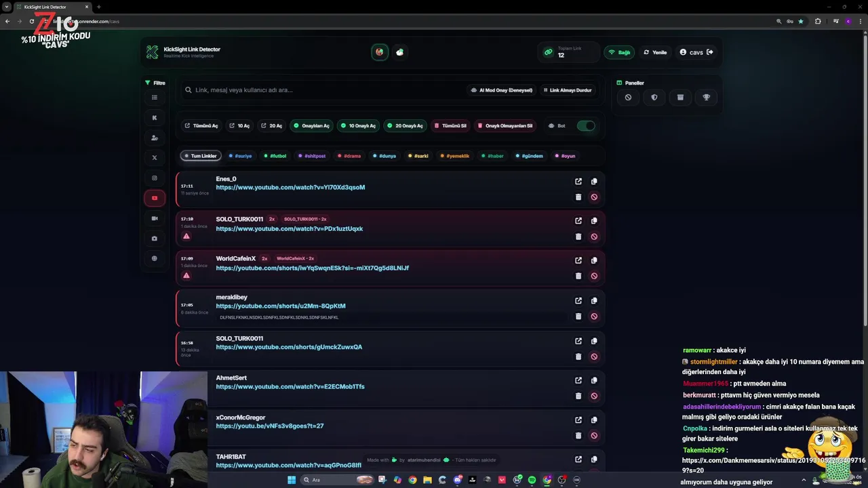The width and height of the screenshot is (868, 488).
Task: Click Onaylıları Aç button
Action: (311, 126)
